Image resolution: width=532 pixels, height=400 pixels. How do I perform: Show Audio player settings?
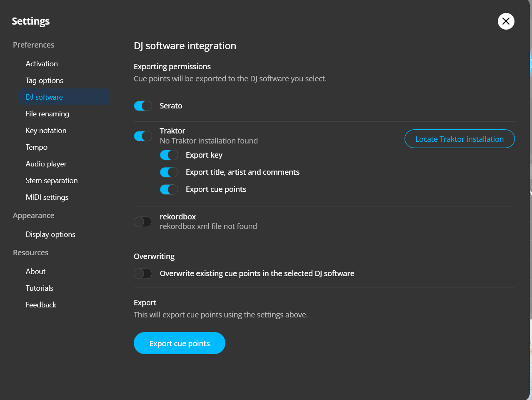46,164
